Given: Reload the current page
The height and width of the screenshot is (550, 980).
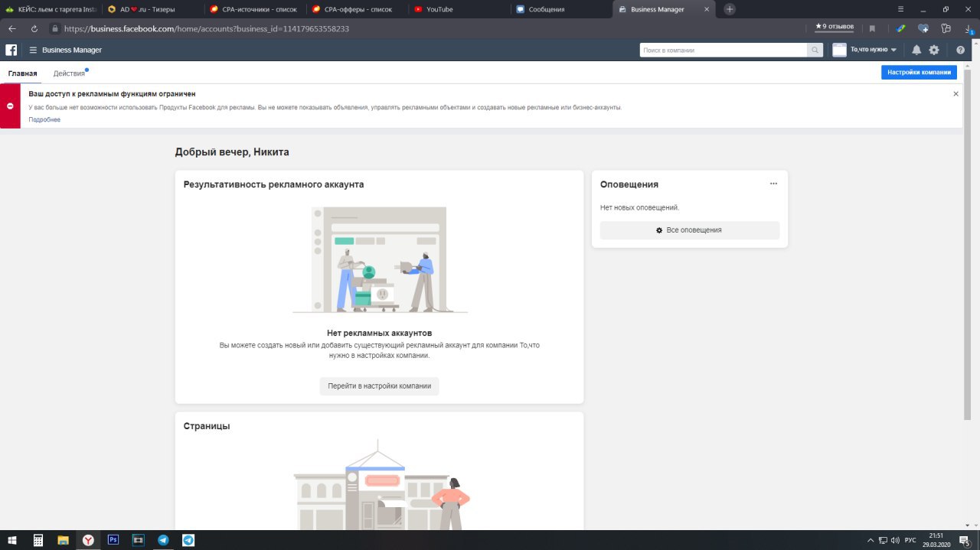Looking at the screenshot, I should click(x=34, y=28).
